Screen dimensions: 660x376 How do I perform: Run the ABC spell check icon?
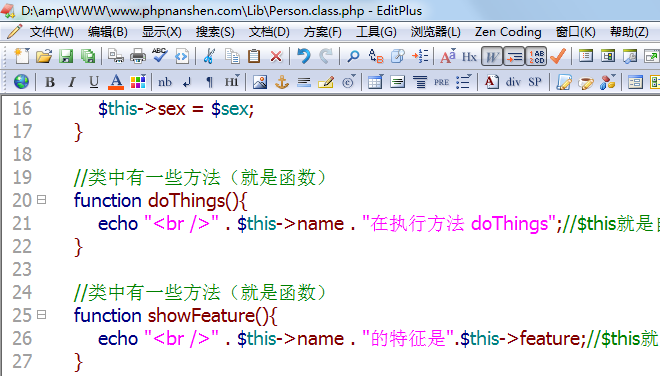160,56
